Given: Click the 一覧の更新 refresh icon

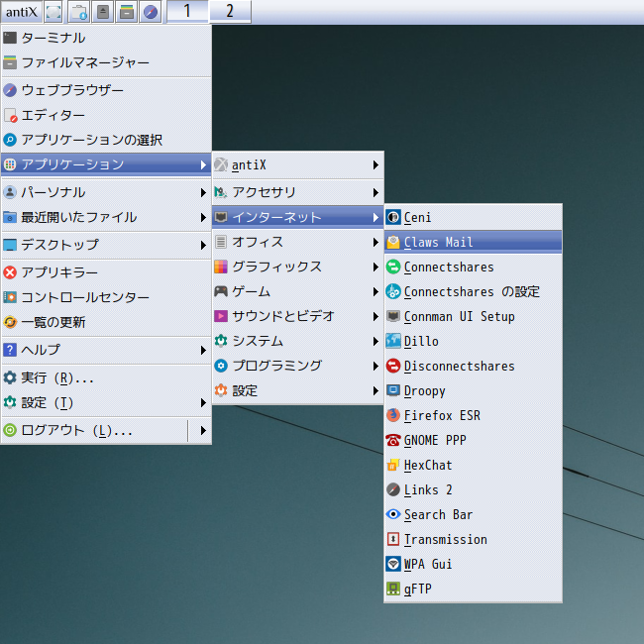Looking at the screenshot, I should (10, 322).
